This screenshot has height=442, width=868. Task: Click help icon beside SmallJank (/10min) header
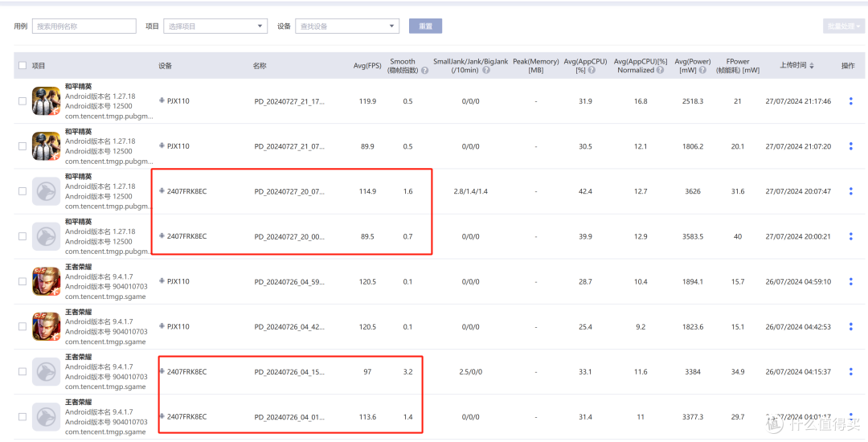485,71
